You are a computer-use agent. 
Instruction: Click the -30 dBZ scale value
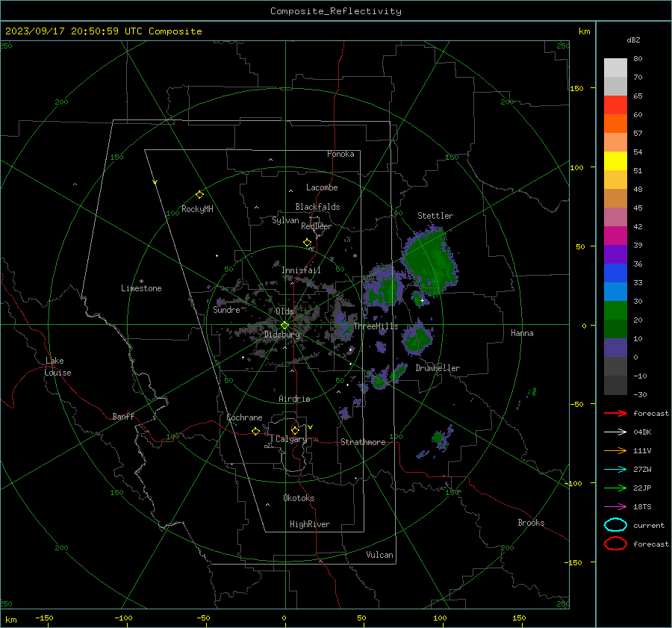pos(640,394)
